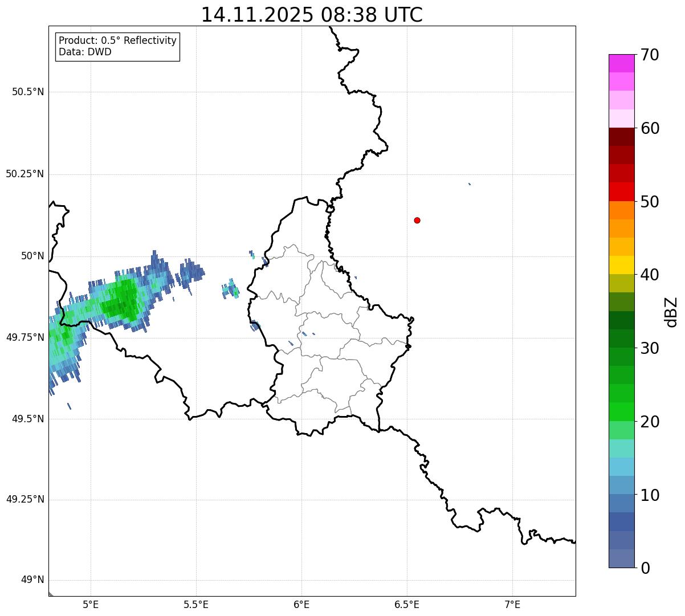Screen dimensions: 685x616
Task: Pick the bright red swatch above 50
Action: (x=621, y=191)
